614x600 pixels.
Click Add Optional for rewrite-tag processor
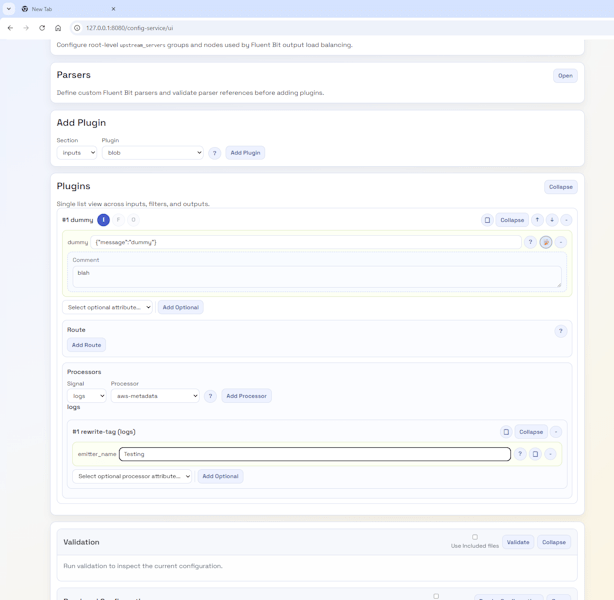click(220, 476)
